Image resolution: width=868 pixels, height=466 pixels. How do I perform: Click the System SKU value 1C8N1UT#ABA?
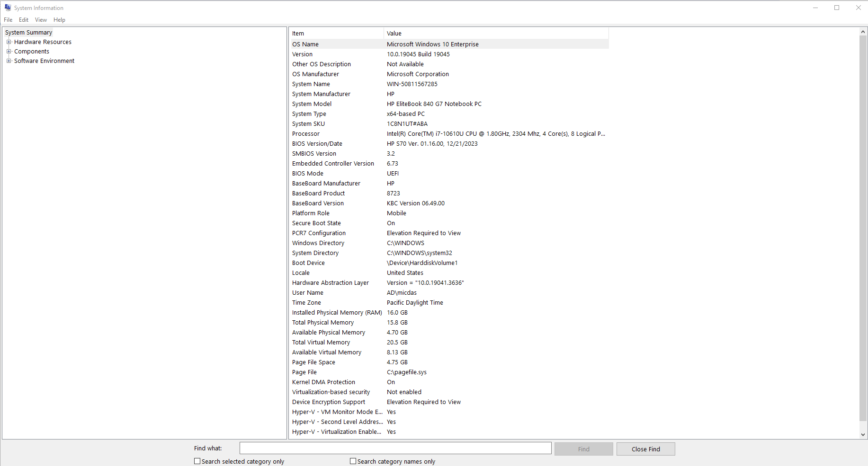(407, 123)
